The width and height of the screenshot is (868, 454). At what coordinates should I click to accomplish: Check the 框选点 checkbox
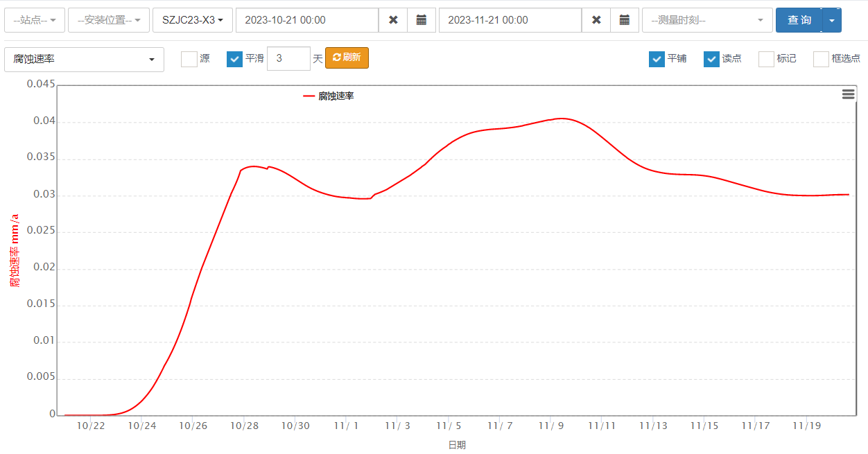(x=821, y=59)
